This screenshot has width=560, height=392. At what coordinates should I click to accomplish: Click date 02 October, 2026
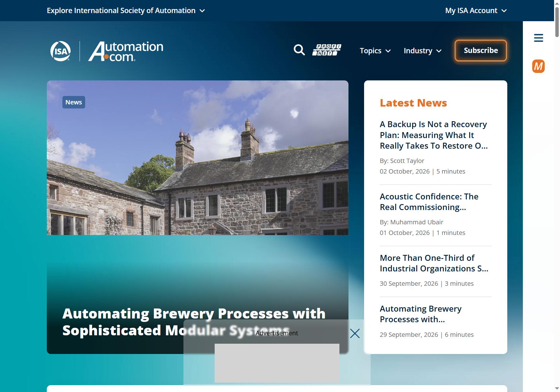pos(405,171)
